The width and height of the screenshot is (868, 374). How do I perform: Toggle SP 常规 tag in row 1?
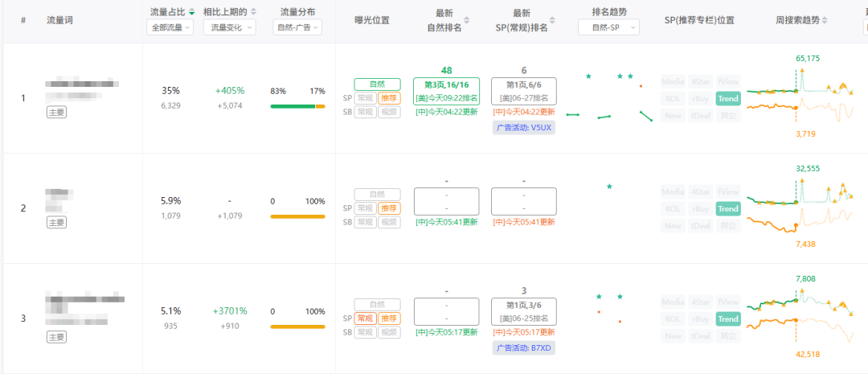tap(366, 99)
